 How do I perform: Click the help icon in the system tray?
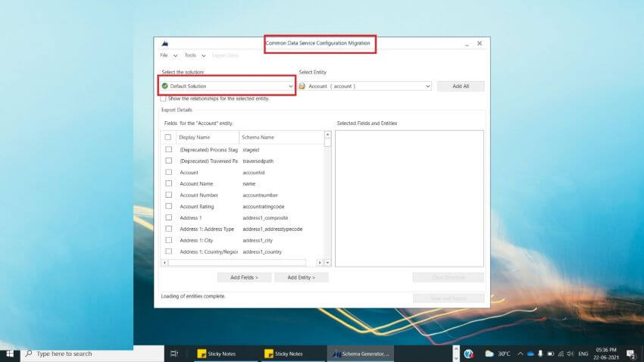pos(469,354)
